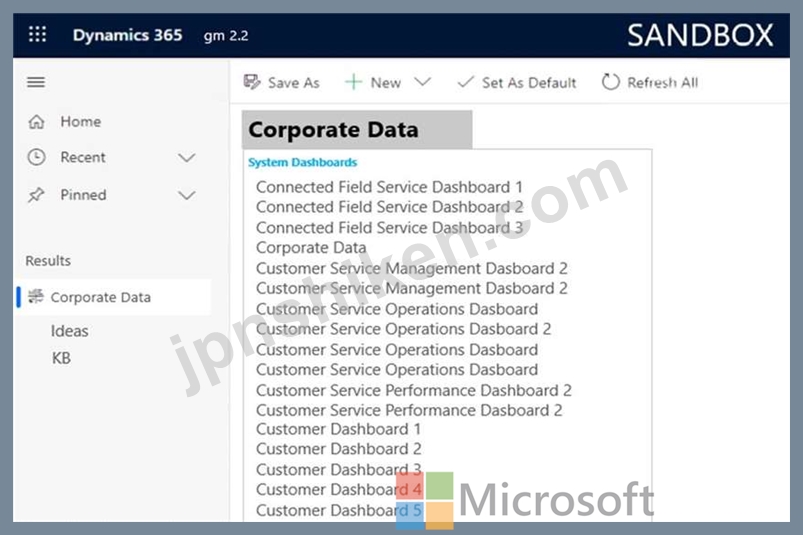Screen dimensions: 803x535
Task: Choose Customer Dashboard 2 from list
Action: click(339, 448)
